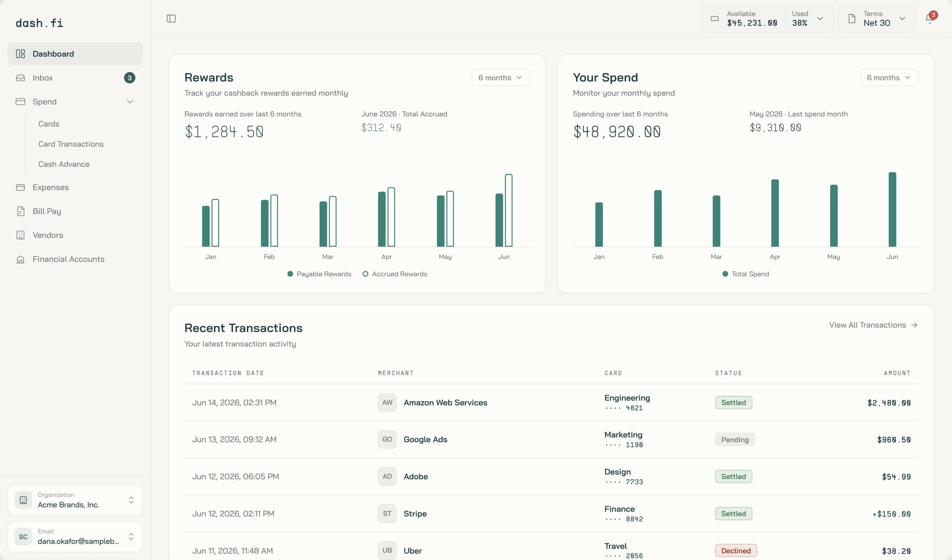Viewport: 952px width, 560px height.
Task: Click the Dashboard layout icon
Action: point(21,54)
